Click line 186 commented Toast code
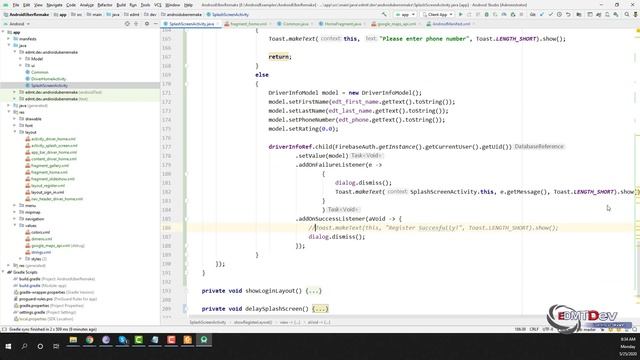The width and height of the screenshot is (640, 360). pyautogui.click(x=433, y=228)
